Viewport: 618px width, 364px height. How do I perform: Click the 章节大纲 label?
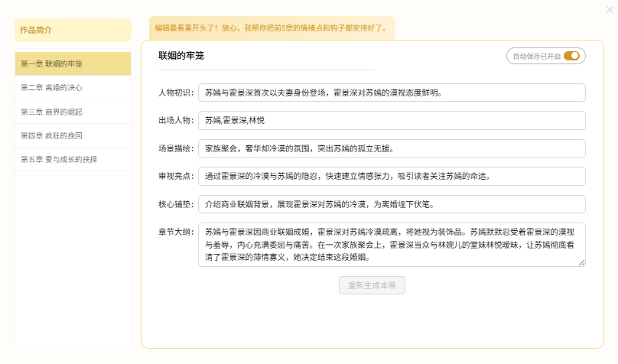point(176,232)
